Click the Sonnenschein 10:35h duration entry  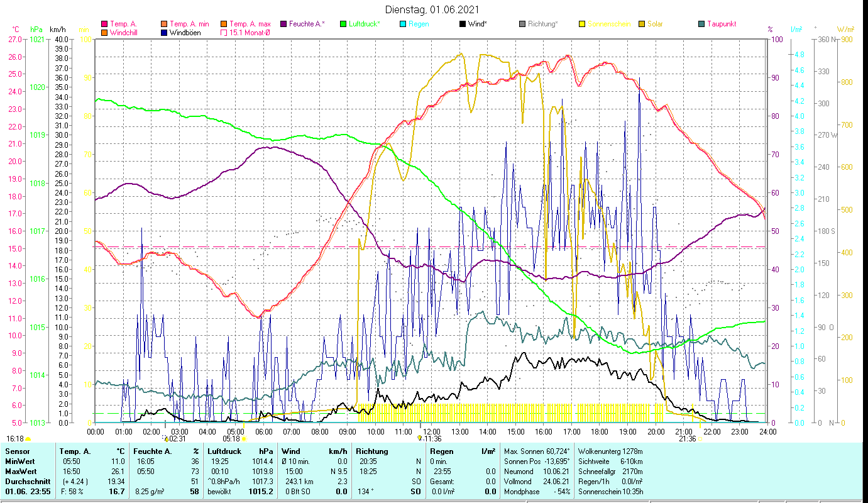click(x=612, y=491)
